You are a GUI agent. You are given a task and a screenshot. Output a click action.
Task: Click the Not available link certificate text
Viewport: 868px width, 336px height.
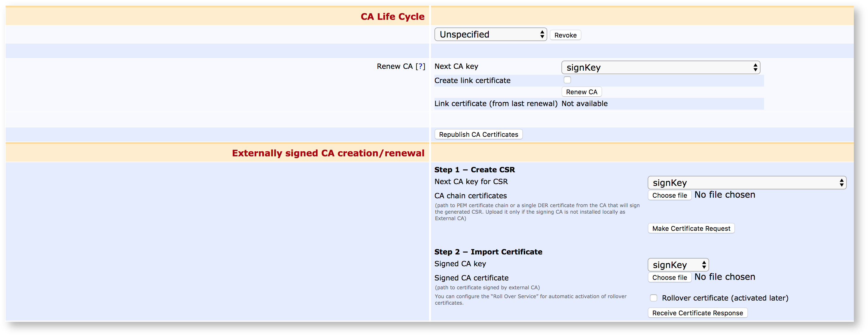(x=584, y=104)
